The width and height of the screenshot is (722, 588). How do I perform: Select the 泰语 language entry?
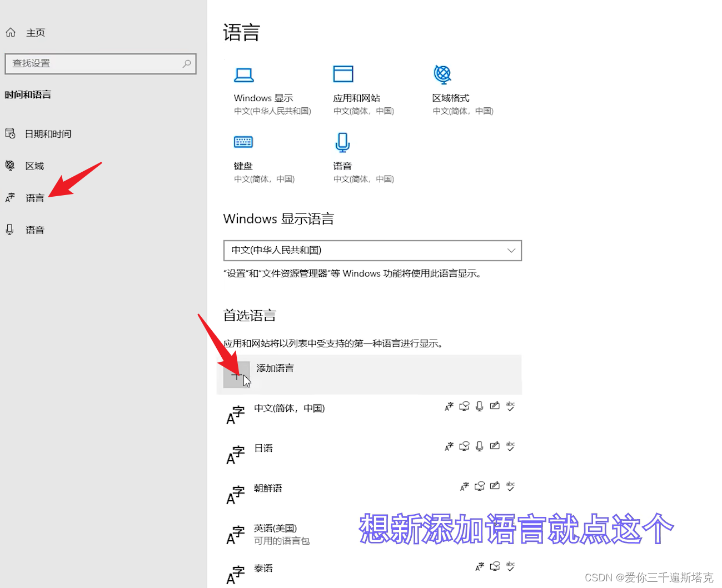click(263, 568)
